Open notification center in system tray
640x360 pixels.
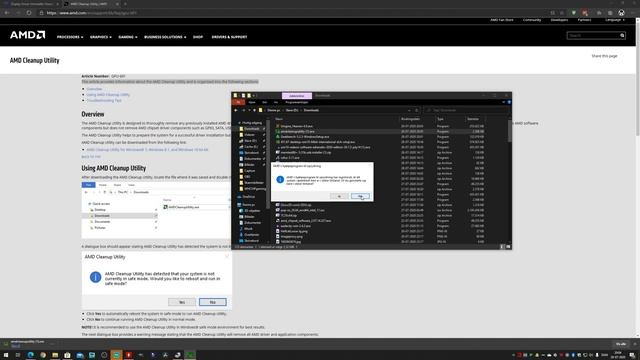632,355
